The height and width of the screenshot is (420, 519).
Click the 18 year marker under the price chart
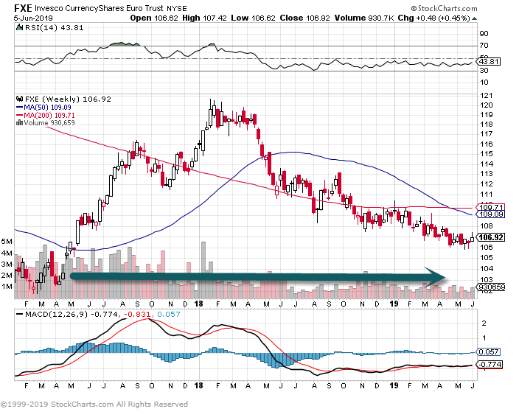click(198, 304)
